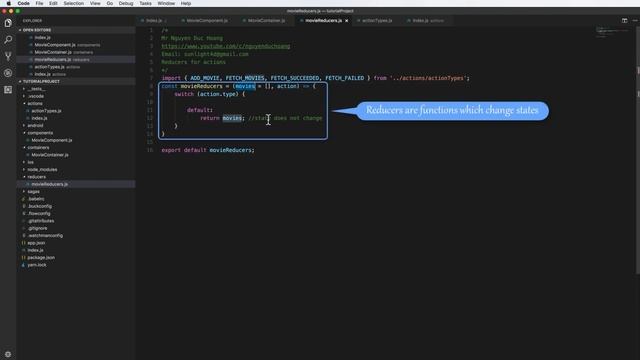Viewport: 640px width, 360px height.
Task: Switch to the first index.js editor tab
Action: tap(154, 20)
